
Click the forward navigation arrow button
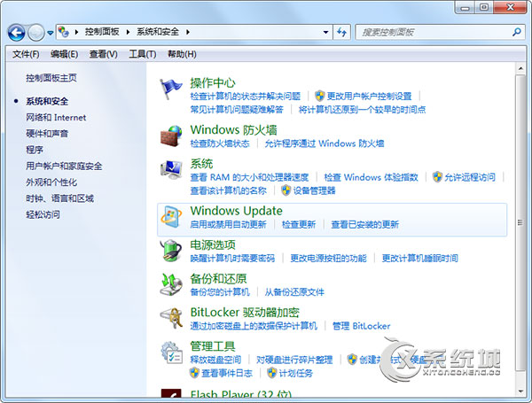pyautogui.click(x=35, y=33)
